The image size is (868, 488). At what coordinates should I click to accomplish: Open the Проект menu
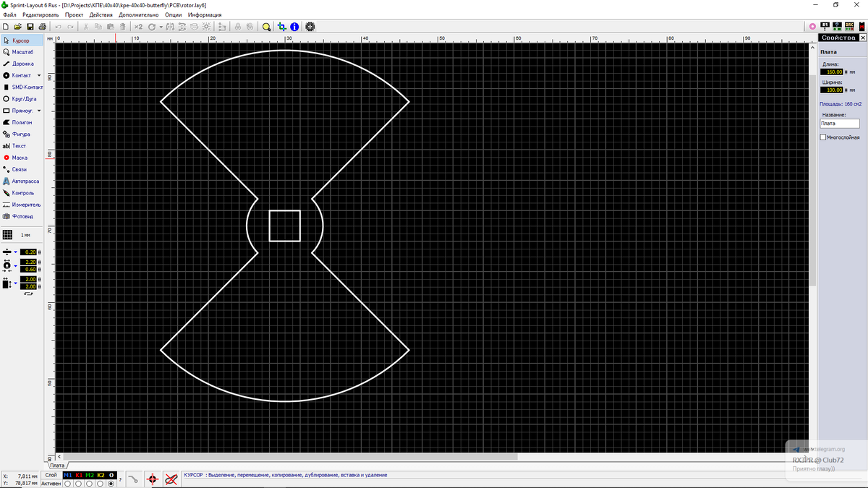coord(74,14)
